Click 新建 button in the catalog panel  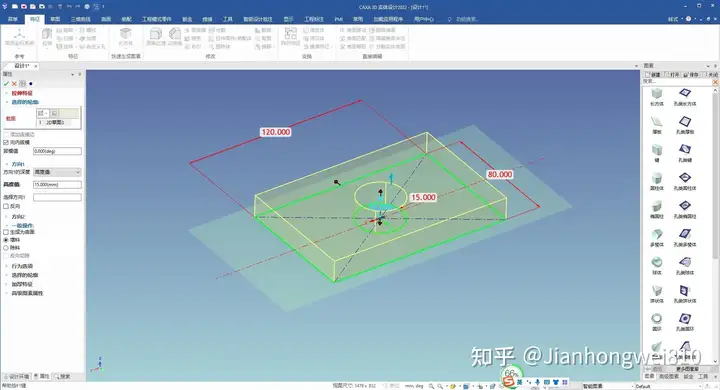pyautogui.click(x=652, y=74)
